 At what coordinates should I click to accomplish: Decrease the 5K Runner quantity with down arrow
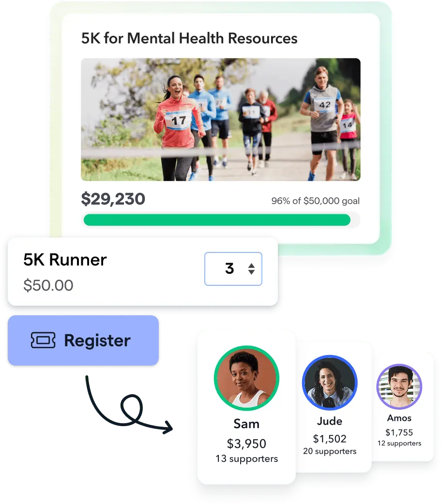(252, 272)
